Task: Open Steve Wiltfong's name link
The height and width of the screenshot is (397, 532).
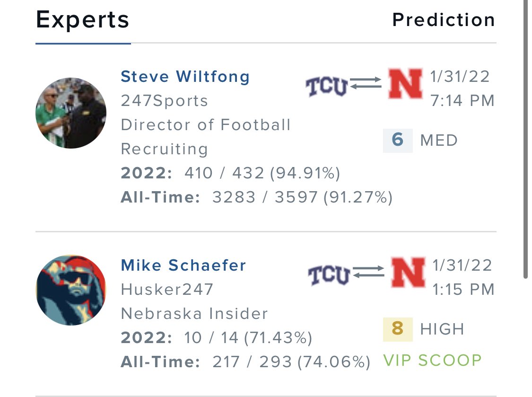Action: pos(185,76)
